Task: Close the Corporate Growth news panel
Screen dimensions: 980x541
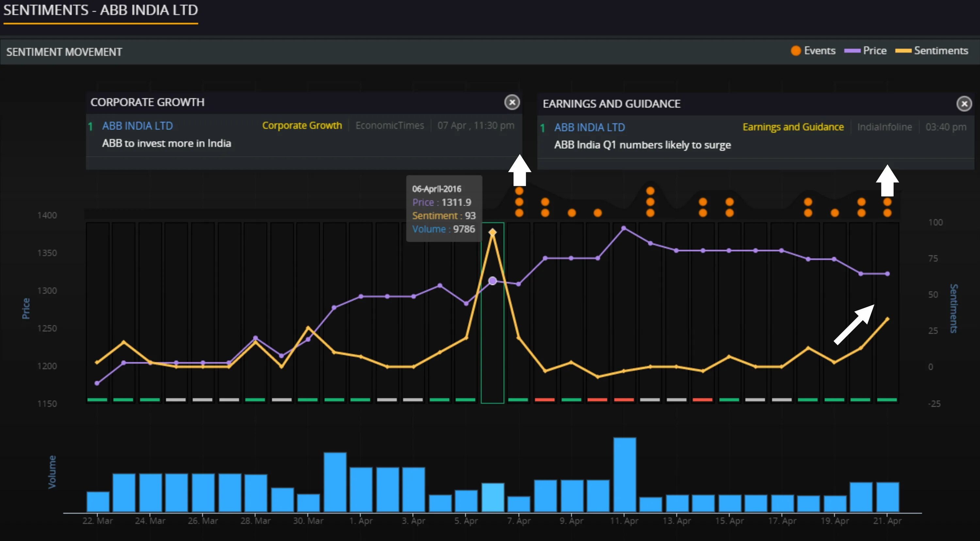Action: [x=512, y=102]
